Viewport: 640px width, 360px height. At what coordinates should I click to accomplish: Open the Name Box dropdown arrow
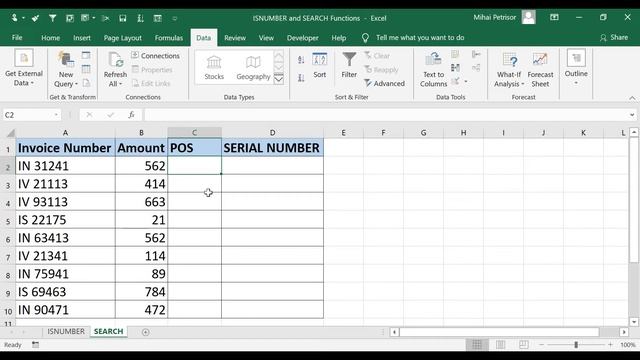tap(56, 115)
